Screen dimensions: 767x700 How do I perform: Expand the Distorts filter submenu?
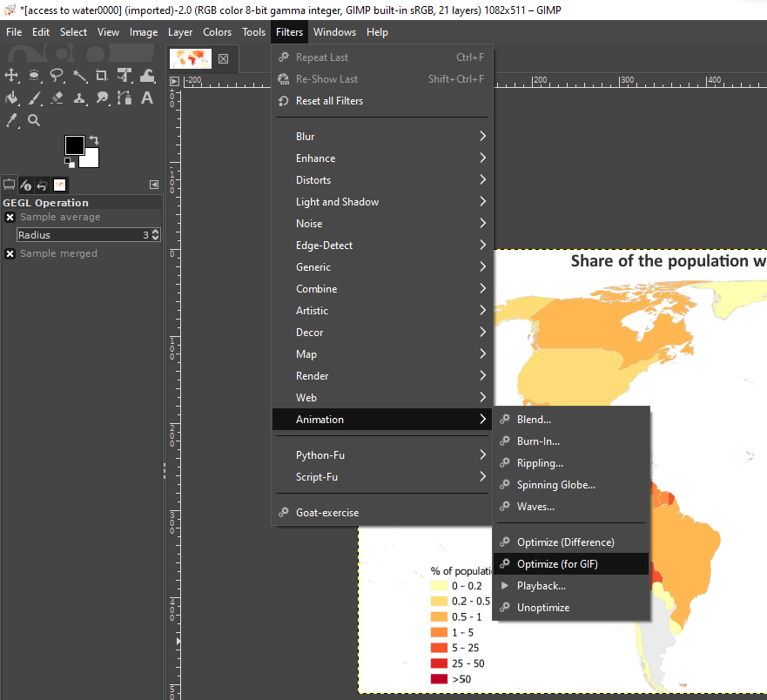tap(312, 179)
